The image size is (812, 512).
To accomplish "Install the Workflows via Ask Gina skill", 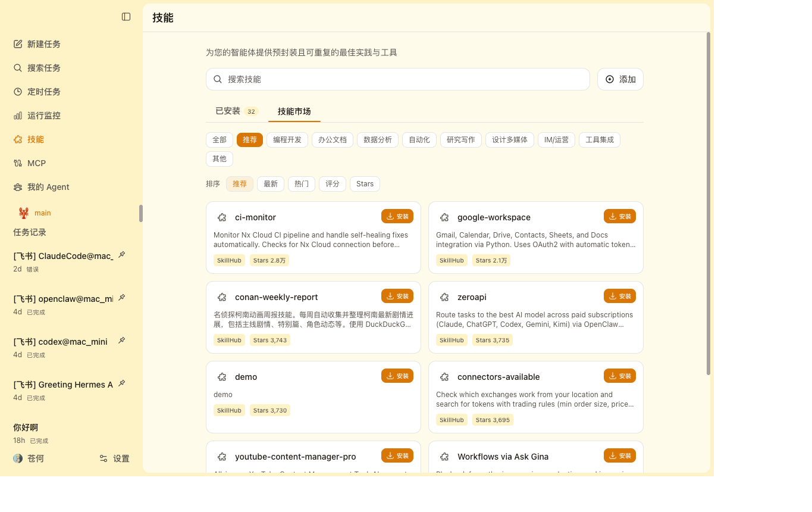I will point(620,455).
